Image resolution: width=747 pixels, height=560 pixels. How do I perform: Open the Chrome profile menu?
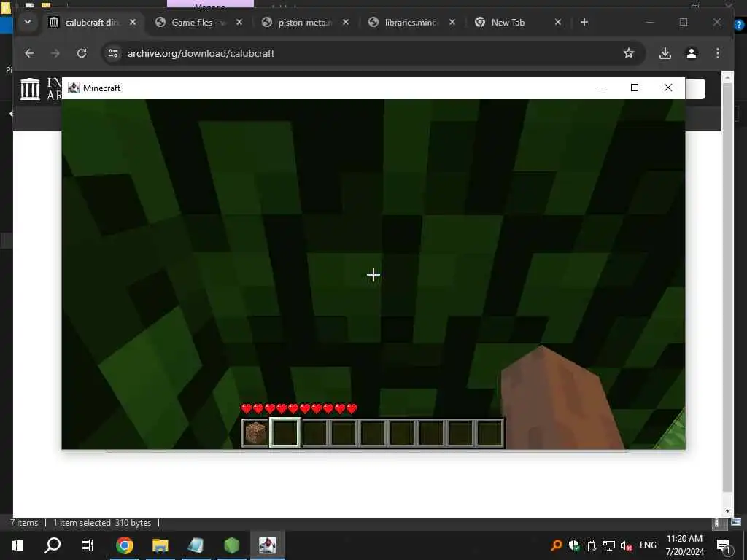[x=692, y=53]
